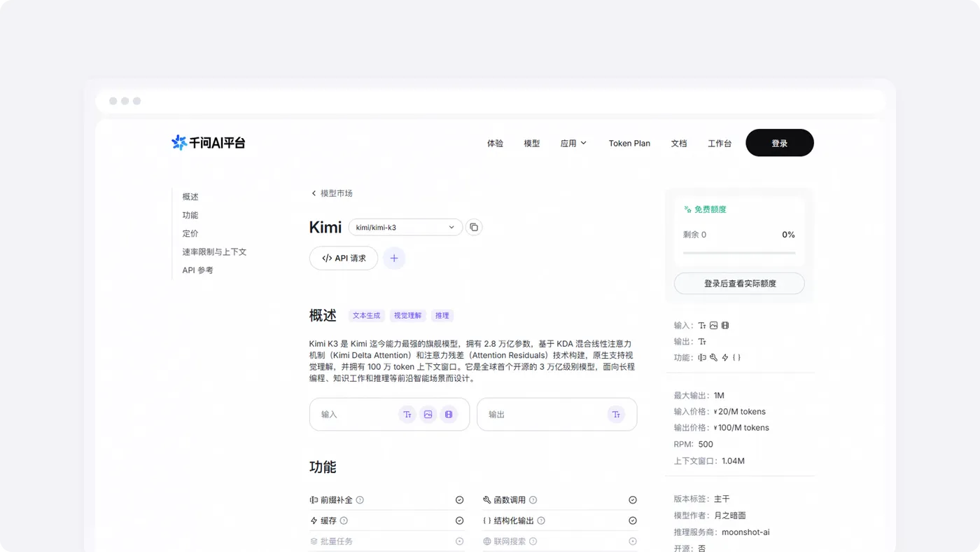Screen dimensions: 980x552
Task: Click the wrench icon in right panel 功能 row
Action: [713, 357]
